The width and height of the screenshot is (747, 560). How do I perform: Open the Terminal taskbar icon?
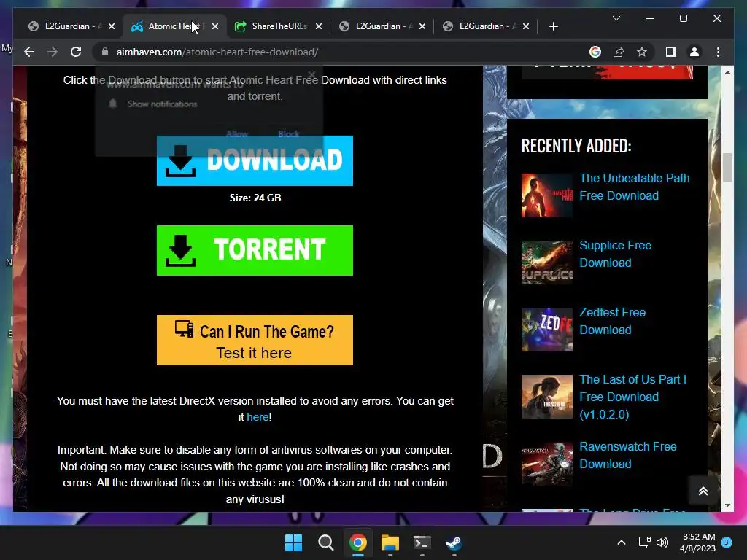click(422, 542)
